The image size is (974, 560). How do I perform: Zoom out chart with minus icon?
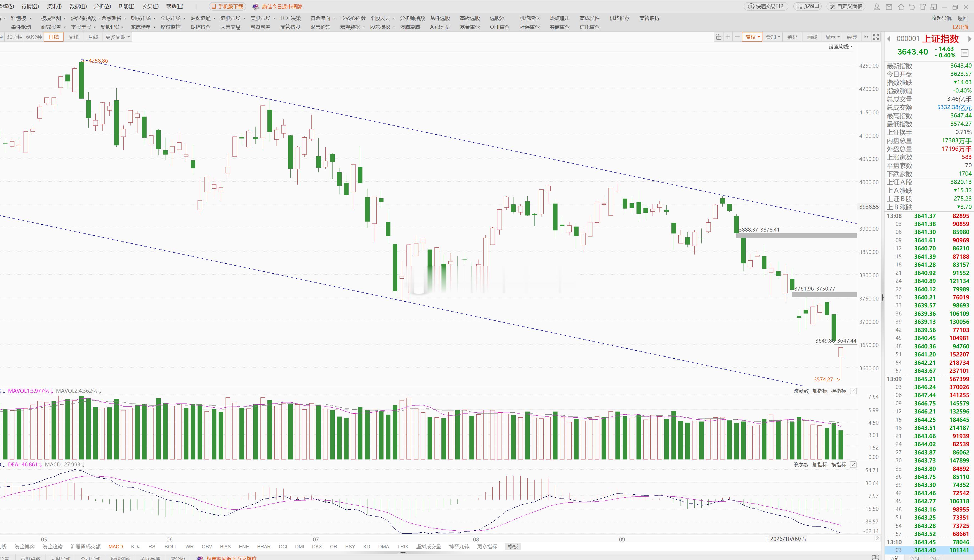[737, 37]
